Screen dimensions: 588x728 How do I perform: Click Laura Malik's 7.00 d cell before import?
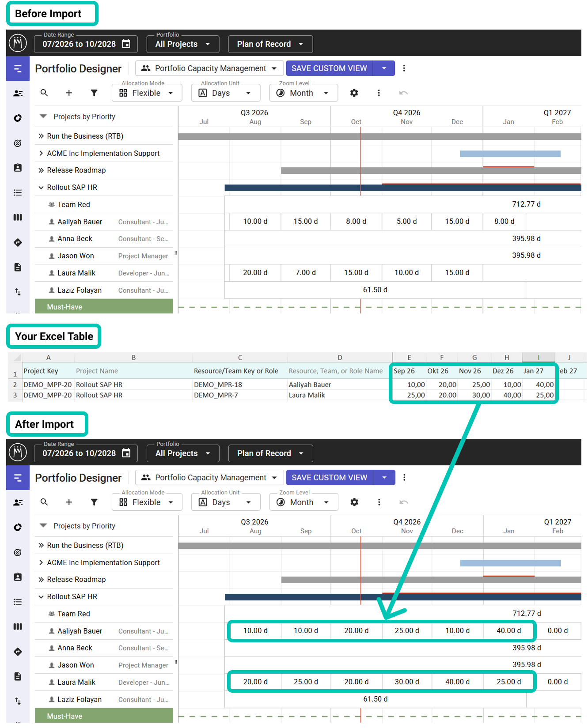(x=306, y=272)
